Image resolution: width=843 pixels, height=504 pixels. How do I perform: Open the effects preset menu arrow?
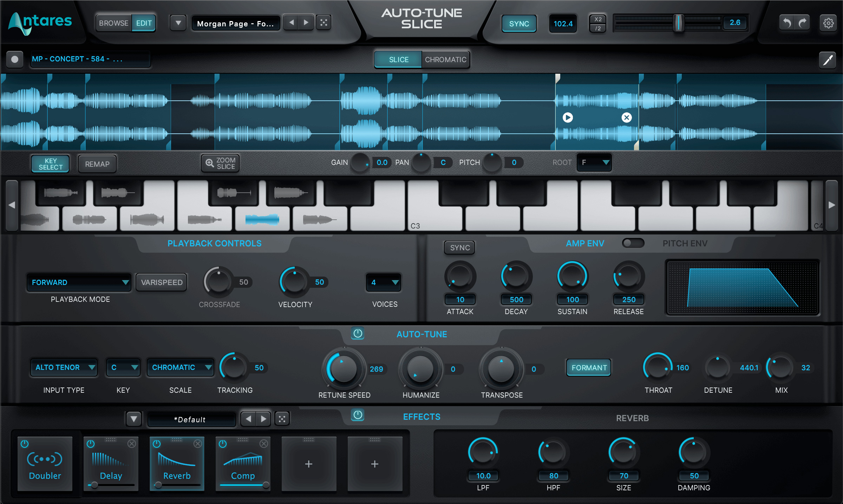[x=134, y=419]
